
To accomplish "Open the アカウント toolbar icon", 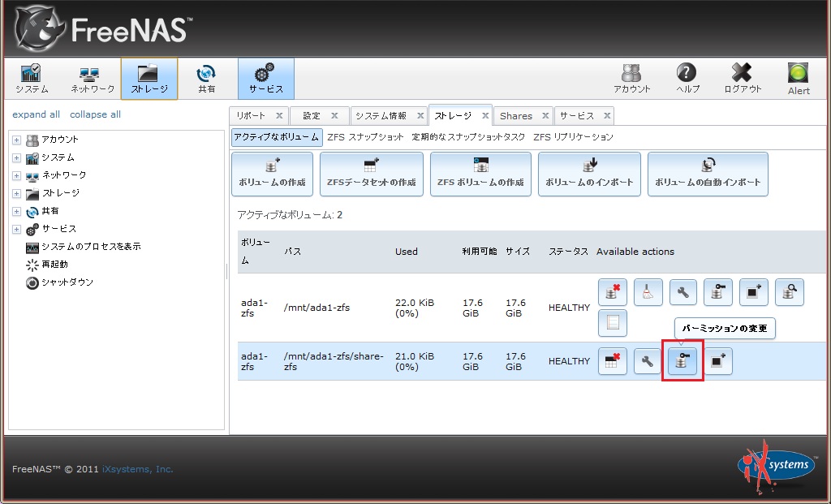I will [631, 79].
